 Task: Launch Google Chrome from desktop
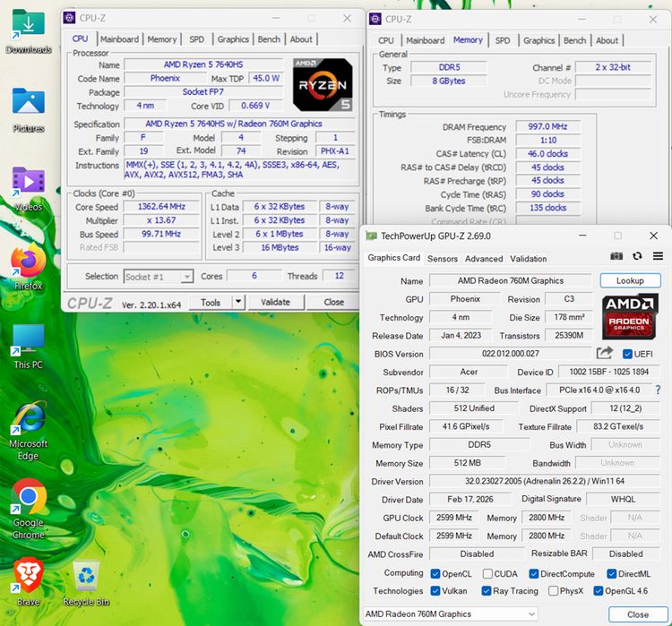[x=29, y=510]
